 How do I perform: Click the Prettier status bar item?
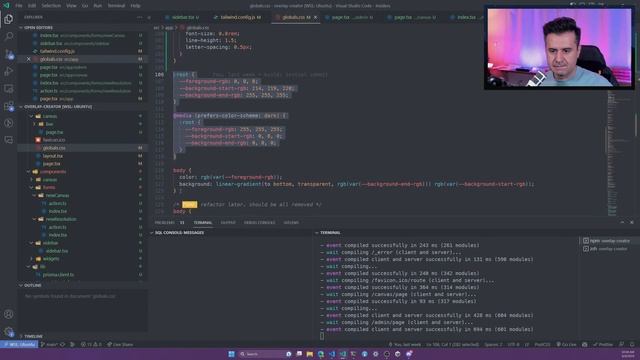point(603,344)
